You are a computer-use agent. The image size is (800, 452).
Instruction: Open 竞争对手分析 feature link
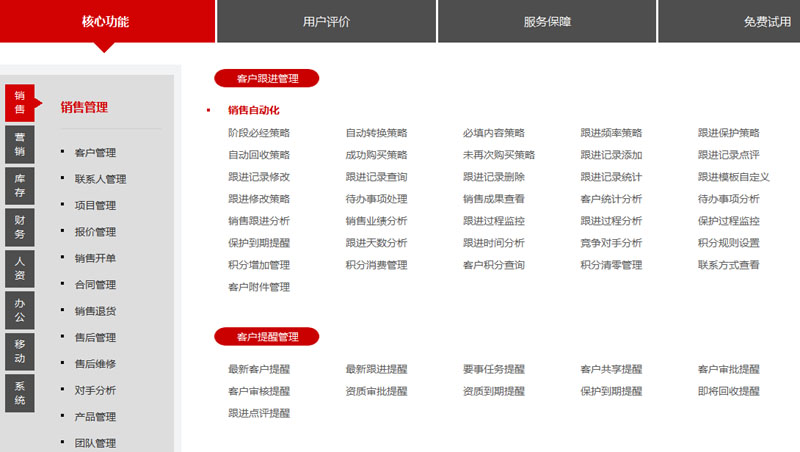click(611, 243)
